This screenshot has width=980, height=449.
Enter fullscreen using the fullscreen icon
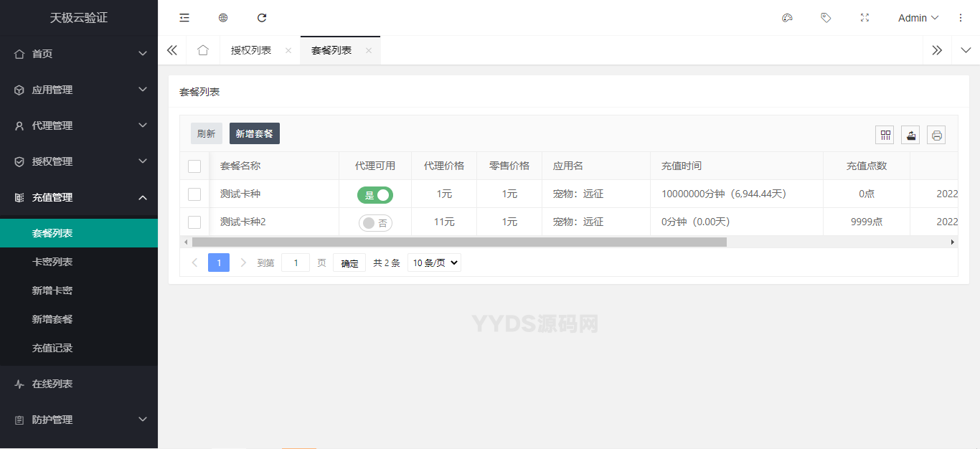pyautogui.click(x=864, y=18)
